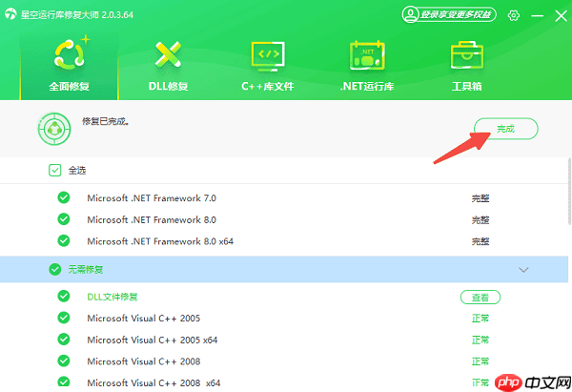Click the 查看 view button

(x=480, y=298)
